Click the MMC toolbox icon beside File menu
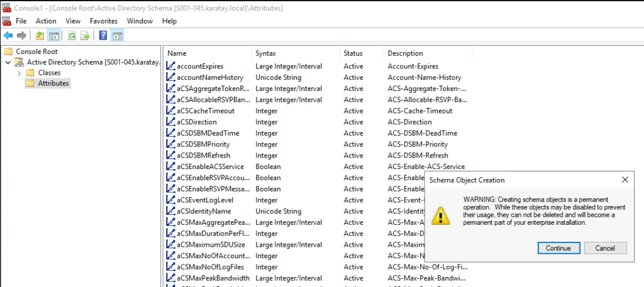644x287 pixels. click(6, 21)
